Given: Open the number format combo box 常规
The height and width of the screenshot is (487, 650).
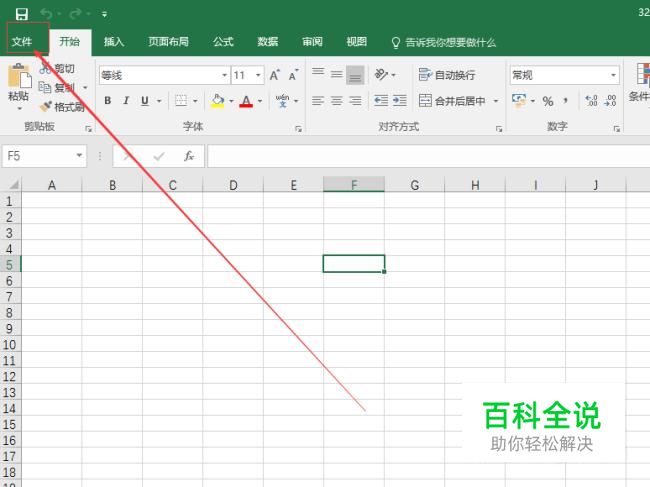Looking at the screenshot, I should tap(565, 75).
